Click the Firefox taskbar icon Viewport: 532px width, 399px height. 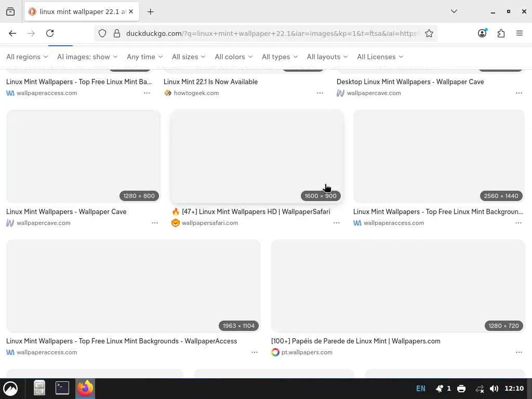(85, 388)
